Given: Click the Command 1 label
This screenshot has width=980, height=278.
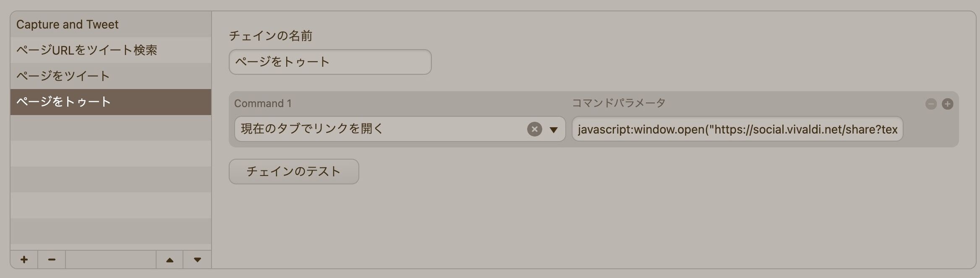Looking at the screenshot, I should pos(263,103).
